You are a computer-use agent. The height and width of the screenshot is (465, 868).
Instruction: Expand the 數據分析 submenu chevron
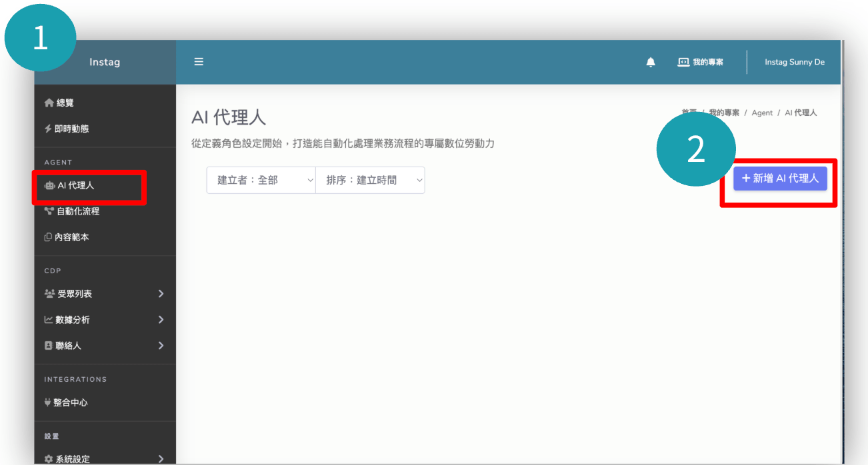point(161,320)
